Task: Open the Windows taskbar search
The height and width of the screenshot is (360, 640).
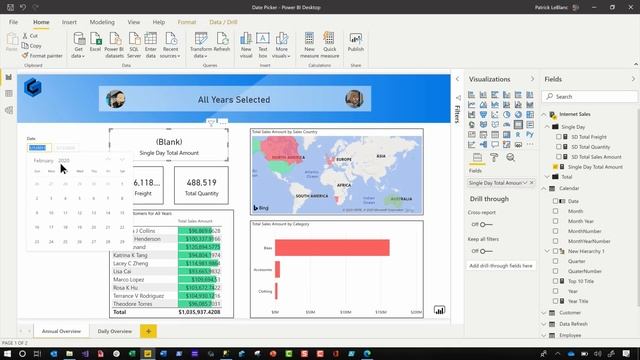Action: (22, 353)
